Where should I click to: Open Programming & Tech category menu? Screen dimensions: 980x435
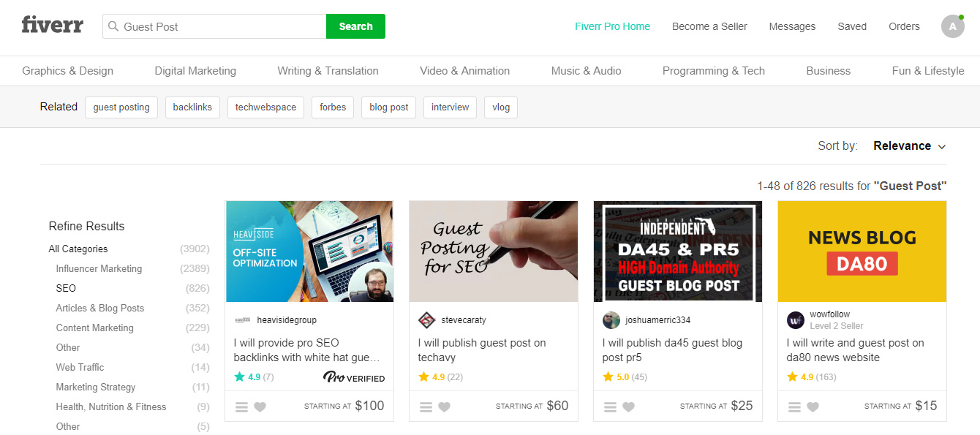click(x=713, y=71)
